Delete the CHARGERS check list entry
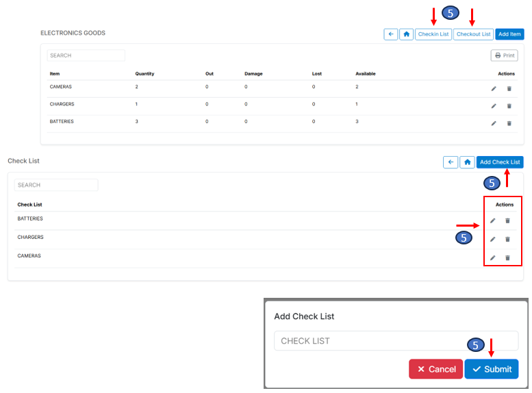The width and height of the screenshot is (532, 393). pyautogui.click(x=507, y=239)
